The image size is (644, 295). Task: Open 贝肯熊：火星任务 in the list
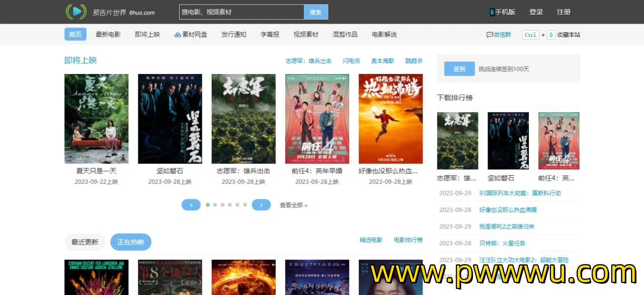pyautogui.click(x=502, y=243)
